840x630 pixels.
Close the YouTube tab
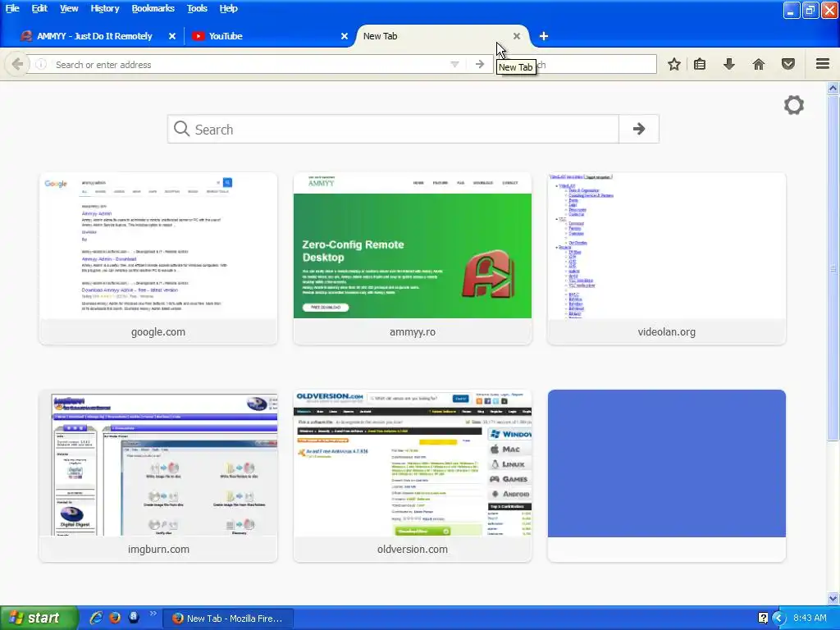pos(345,36)
